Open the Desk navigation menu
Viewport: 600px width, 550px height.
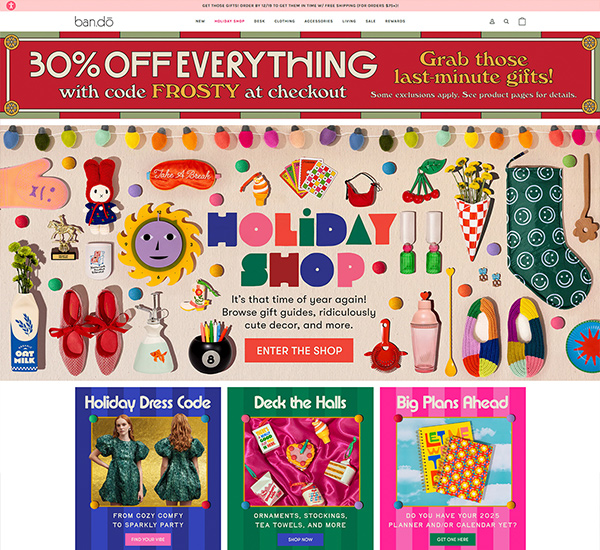[259, 21]
